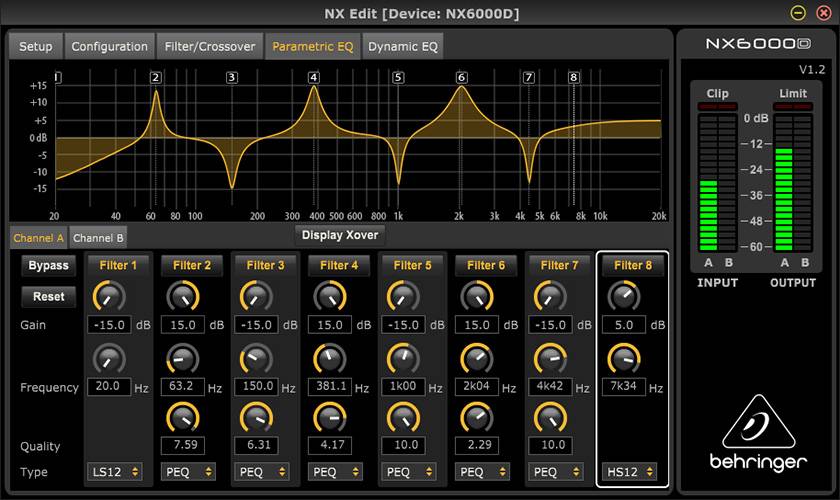Click the Filter 2 frequency value field
Screen dimensions: 840x500
183,387
